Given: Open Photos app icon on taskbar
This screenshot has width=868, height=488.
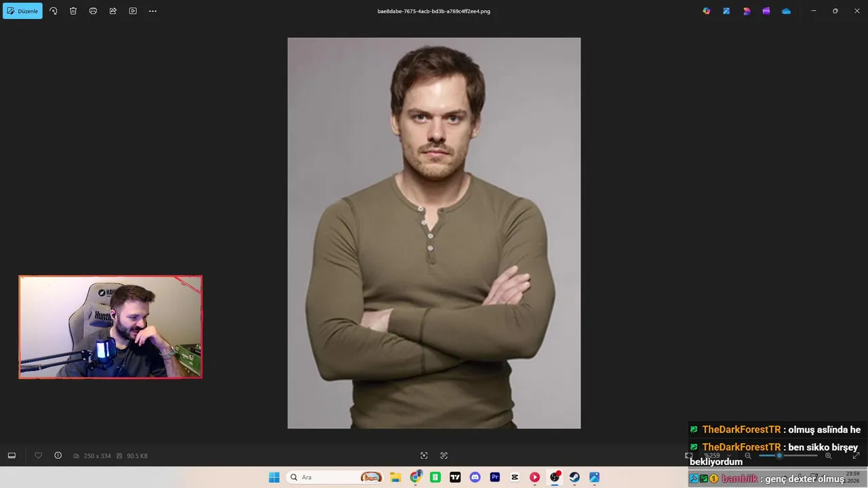Looking at the screenshot, I should point(594,477).
